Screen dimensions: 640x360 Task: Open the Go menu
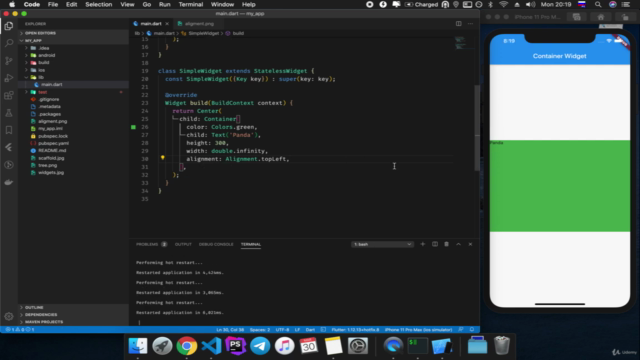coord(147,4)
